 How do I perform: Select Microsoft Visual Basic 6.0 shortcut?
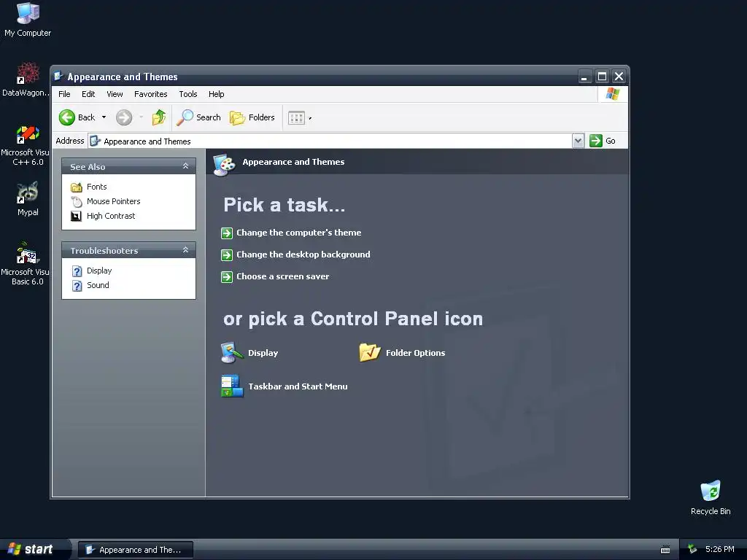[x=26, y=265]
